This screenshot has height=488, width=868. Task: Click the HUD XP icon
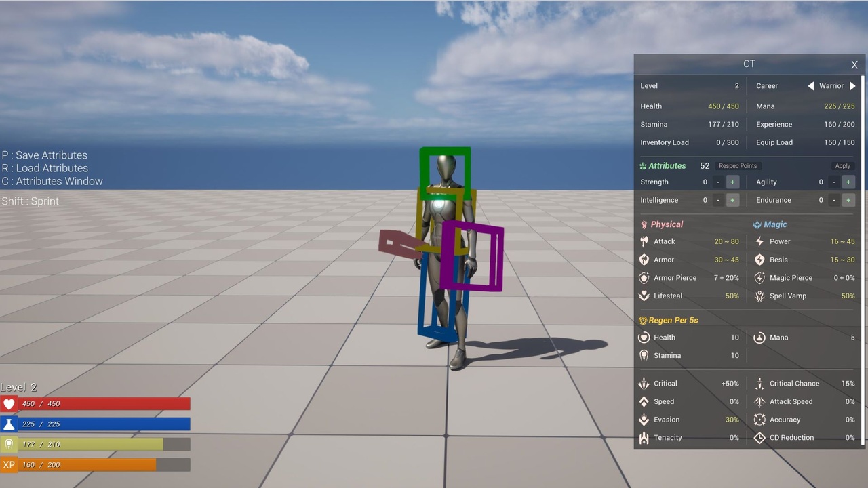click(9, 465)
